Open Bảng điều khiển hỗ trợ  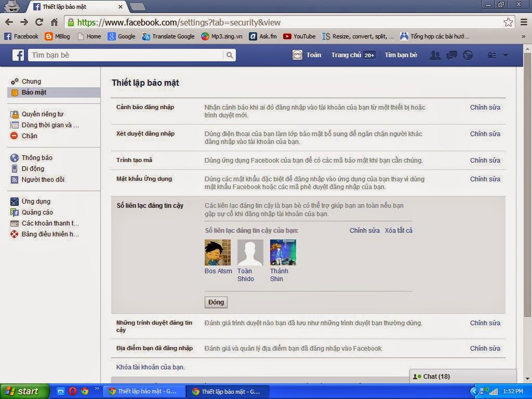click(45, 234)
